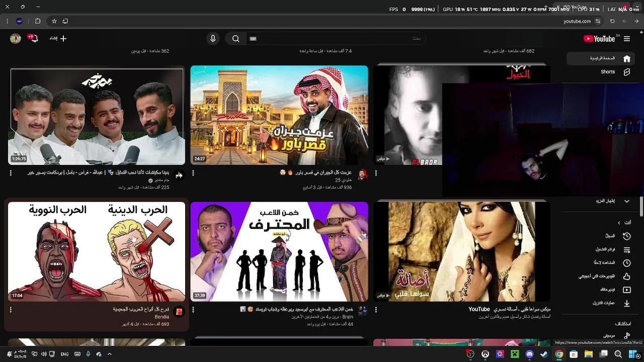Open File Explorer from the taskbar
The height and width of the screenshot is (362, 644).
588,354
